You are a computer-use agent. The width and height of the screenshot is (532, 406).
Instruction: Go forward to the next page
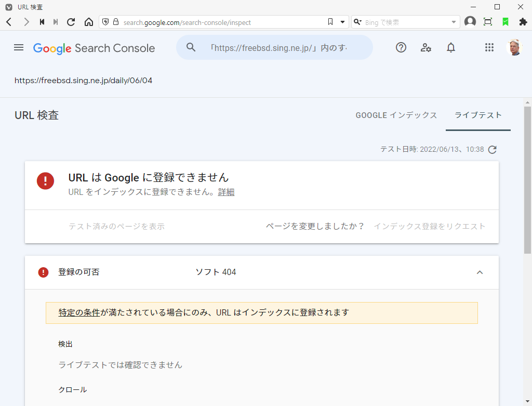coord(26,22)
